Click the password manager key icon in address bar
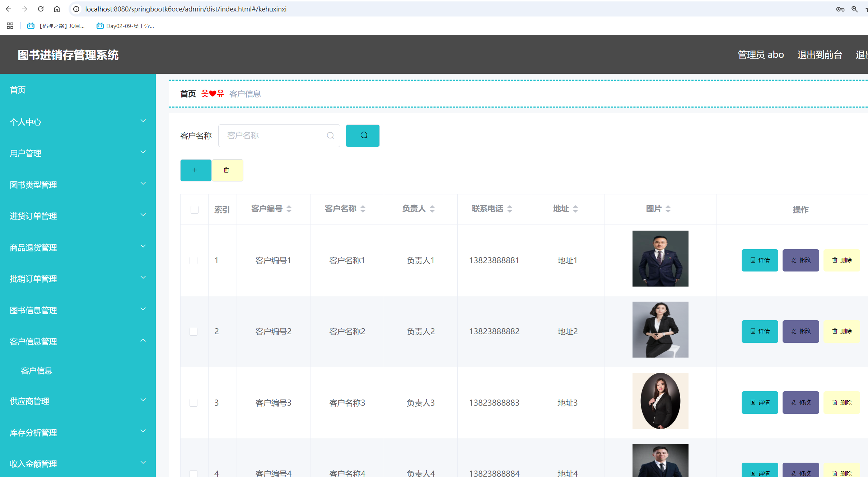Screen dimensions: 868x477 (840, 9)
